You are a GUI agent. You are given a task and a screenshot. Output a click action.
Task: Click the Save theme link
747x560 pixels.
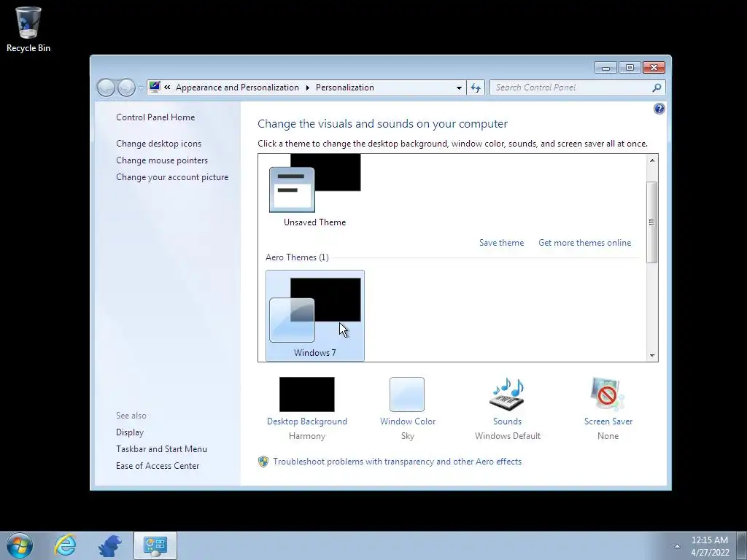click(501, 242)
